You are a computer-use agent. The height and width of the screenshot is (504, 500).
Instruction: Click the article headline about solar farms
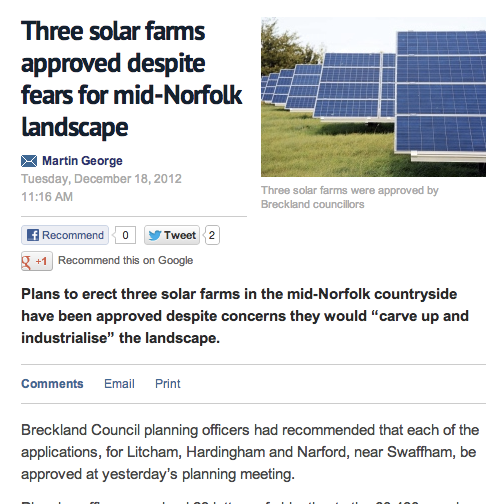(x=132, y=79)
